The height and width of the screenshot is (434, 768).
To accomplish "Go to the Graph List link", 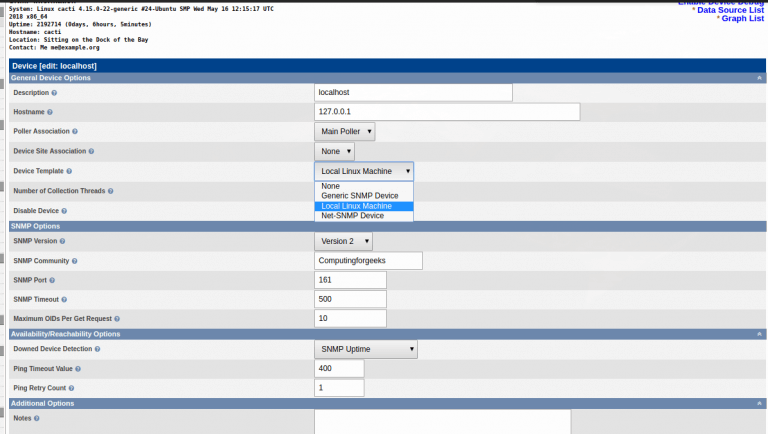I will click(x=742, y=19).
